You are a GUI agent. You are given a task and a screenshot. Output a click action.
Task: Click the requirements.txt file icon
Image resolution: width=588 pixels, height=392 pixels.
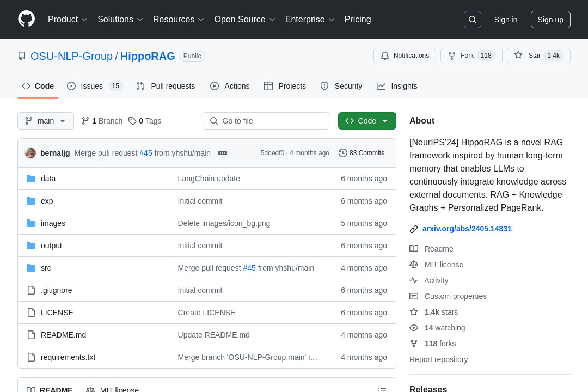[x=32, y=357]
